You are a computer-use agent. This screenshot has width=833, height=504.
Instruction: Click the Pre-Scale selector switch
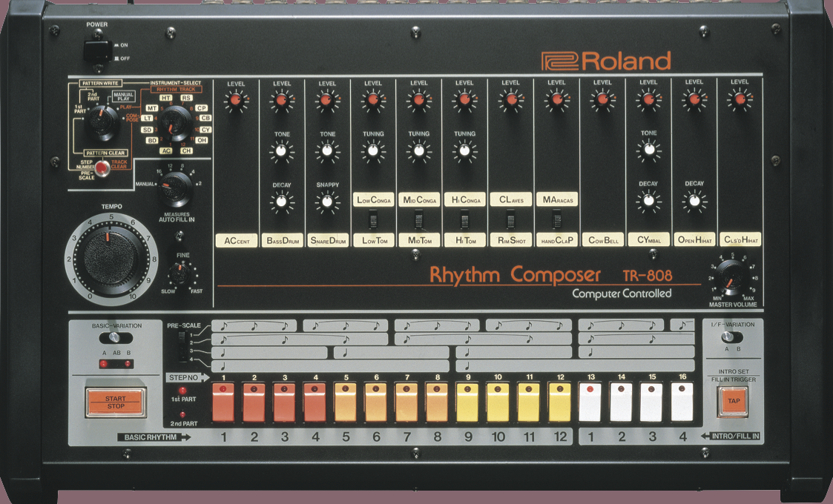[182, 346]
